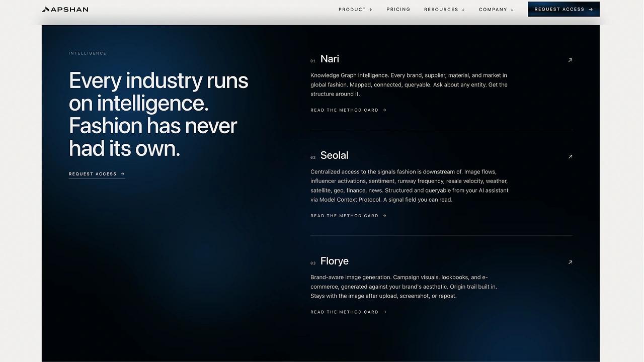Read the method card for Florye
Screen dimensions: 644x362
coord(348,312)
